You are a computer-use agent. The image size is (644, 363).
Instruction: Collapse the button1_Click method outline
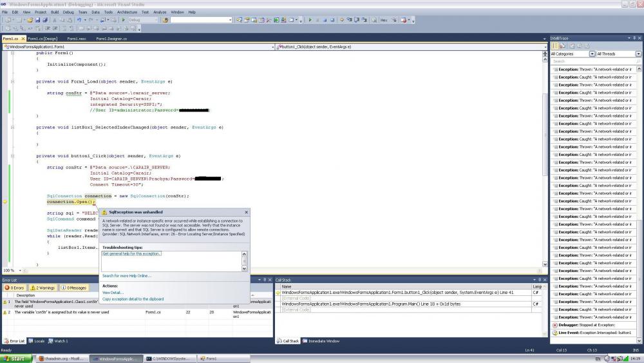point(12,156)
